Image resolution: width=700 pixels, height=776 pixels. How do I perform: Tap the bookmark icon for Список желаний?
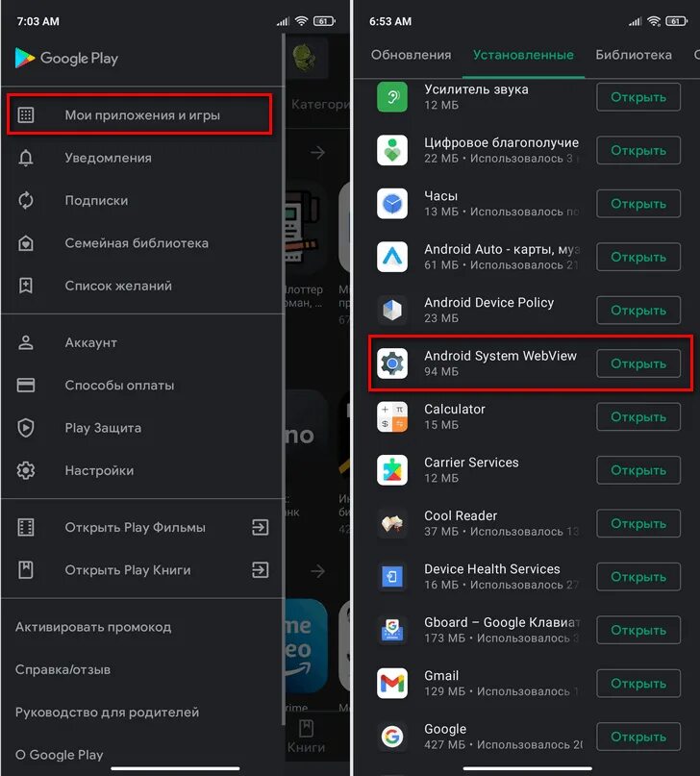pos(26,286)
